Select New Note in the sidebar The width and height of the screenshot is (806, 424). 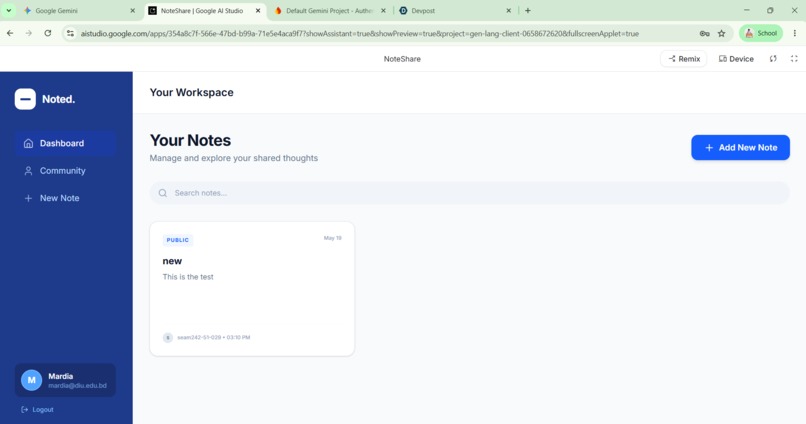tap(65, 198)
